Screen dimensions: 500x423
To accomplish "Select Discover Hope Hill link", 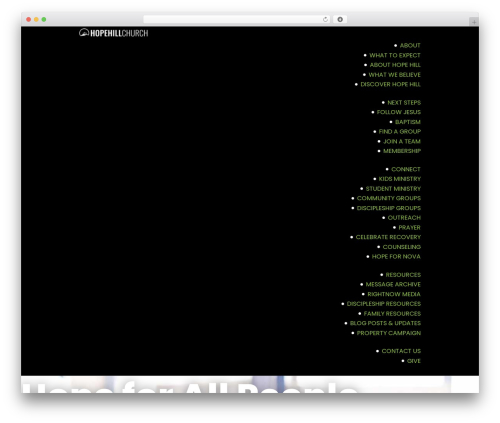I will coord(390,84).
